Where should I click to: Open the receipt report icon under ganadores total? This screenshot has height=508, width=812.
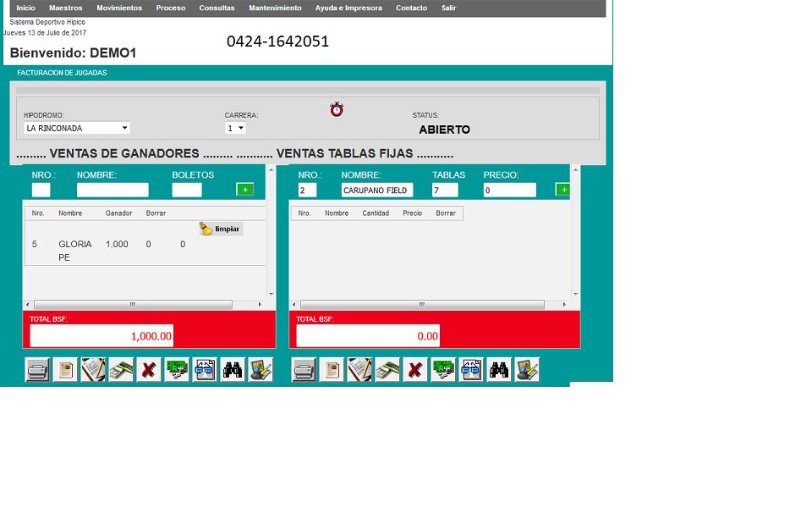click(x=65, y=369)
